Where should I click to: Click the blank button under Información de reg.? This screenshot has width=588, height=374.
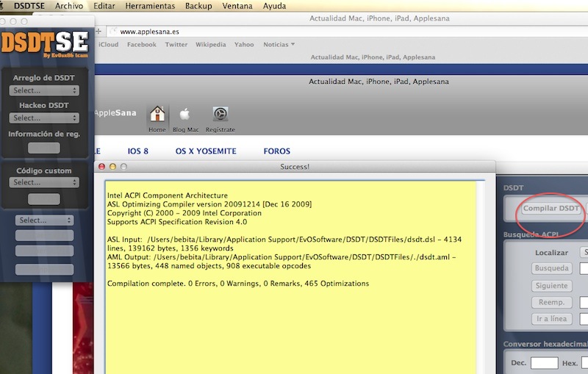44,148
